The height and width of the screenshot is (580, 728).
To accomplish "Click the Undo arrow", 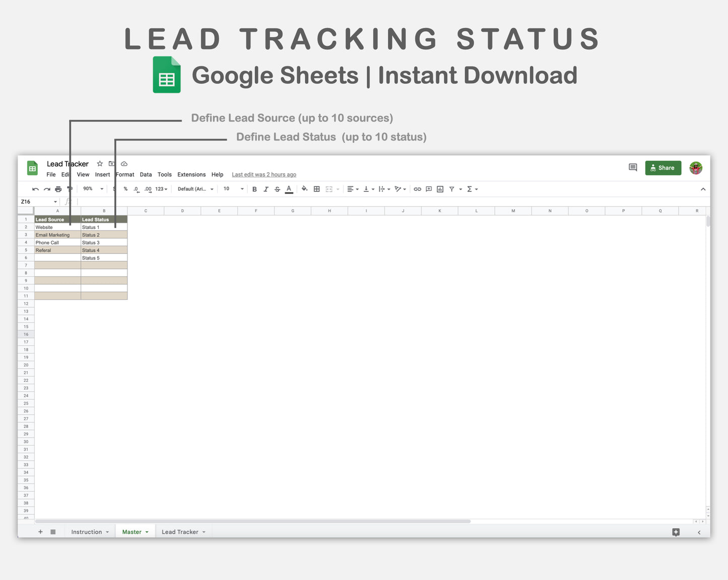I will pos(35,189).
